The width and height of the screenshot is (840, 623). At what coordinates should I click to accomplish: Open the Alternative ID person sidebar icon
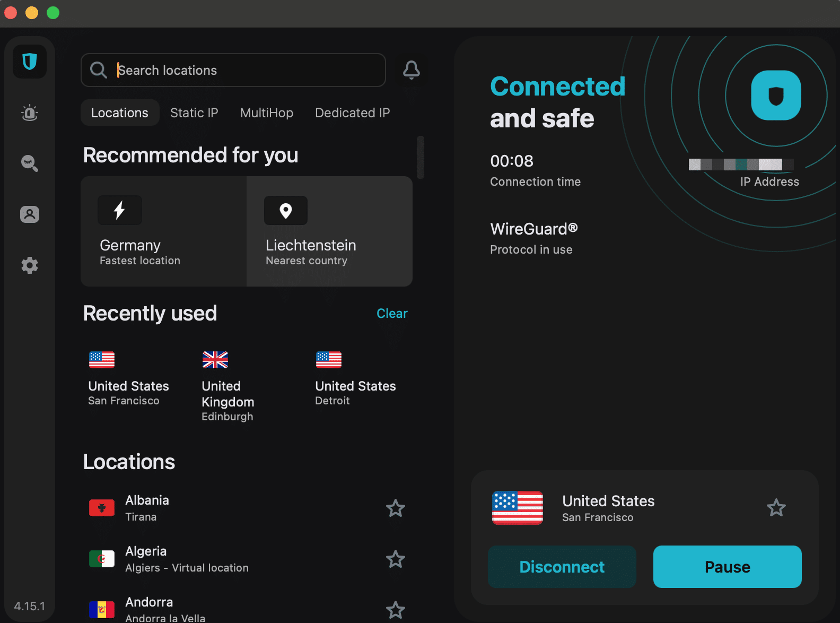pyautogui.click(x=30, y=214)
